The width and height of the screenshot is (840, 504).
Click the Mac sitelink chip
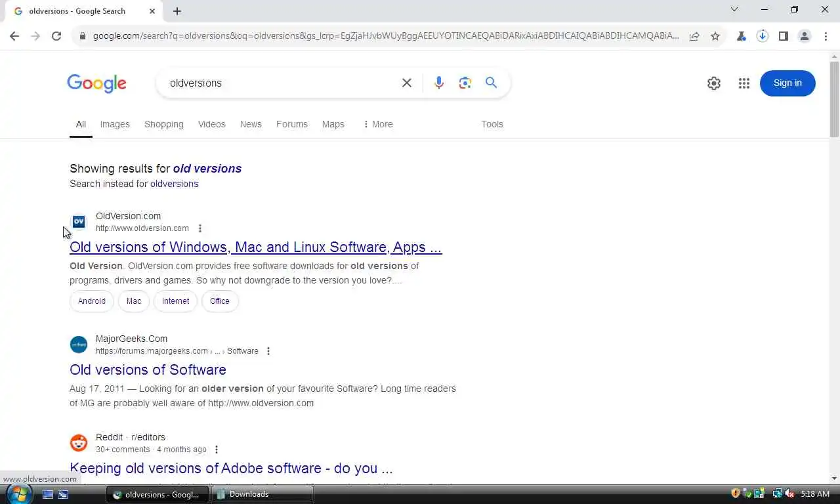(x=134, y=301)
